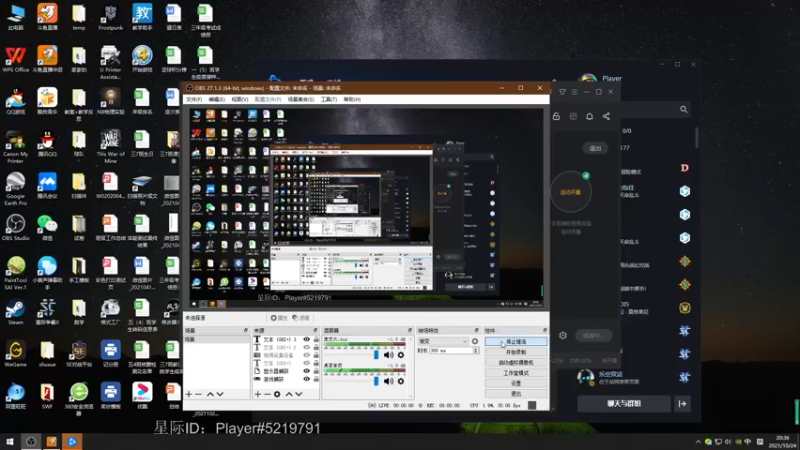Pop out the Scene Transitions dock panel

tap(477, 331)
